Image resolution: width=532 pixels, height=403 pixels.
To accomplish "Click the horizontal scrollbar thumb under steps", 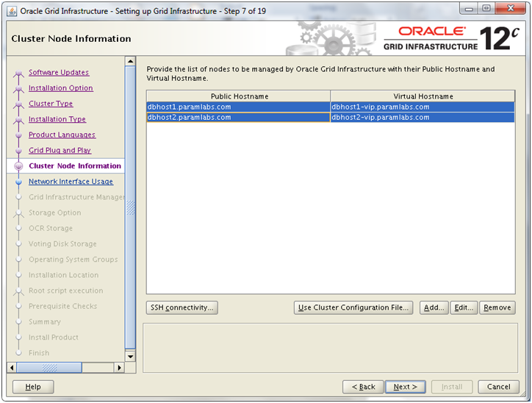I will click(x=49, y=368).
